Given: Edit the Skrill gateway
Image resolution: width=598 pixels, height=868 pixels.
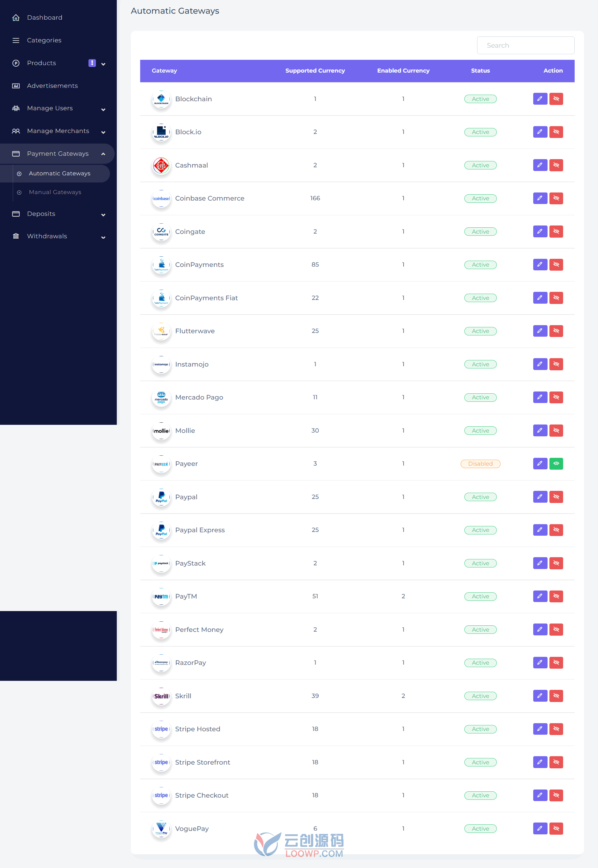Looking at the screenshot, I should pyautogui.click(x=540, y=696).
